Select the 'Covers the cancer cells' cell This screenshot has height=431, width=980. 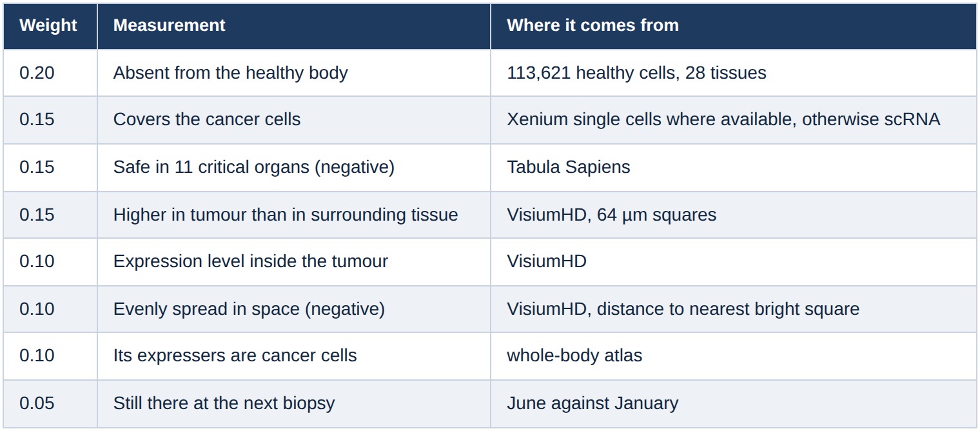tap(294, 120)
